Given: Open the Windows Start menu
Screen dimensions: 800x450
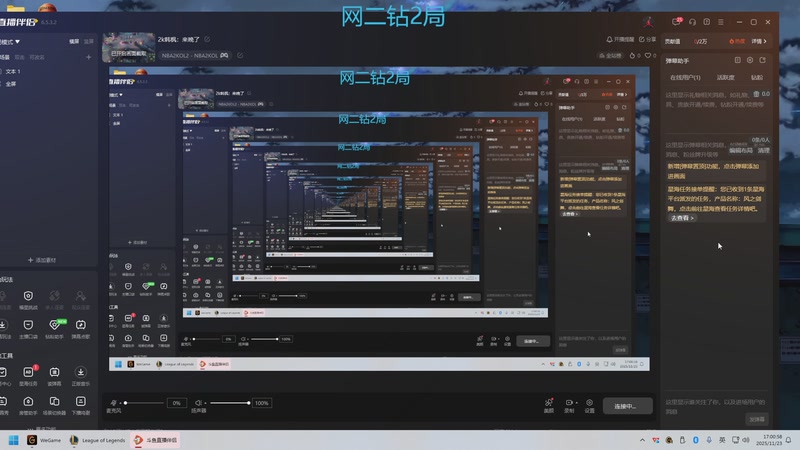Looking at the screenshot, I should [14, 440].
